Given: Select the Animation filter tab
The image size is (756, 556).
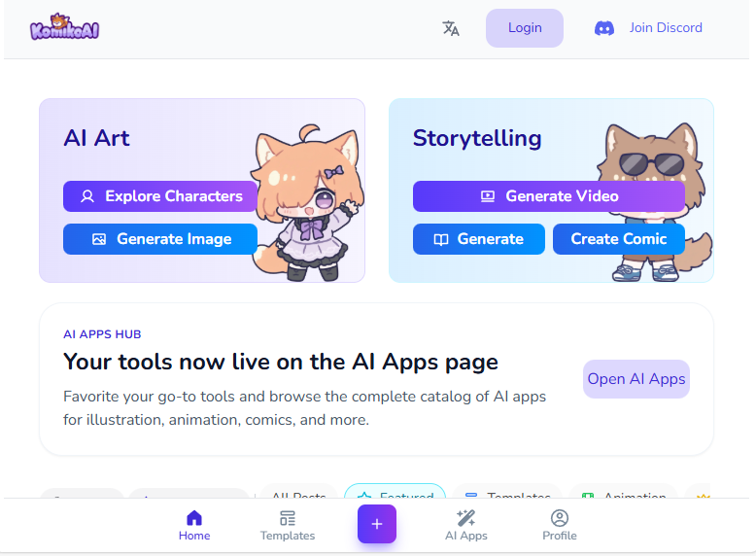Looking at the screenshot, I should (624, 491).
